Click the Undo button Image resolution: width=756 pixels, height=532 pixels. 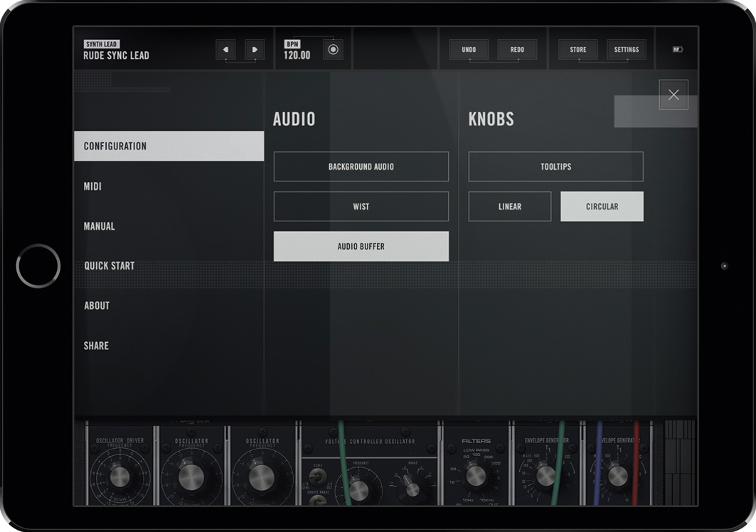[469, 50]
